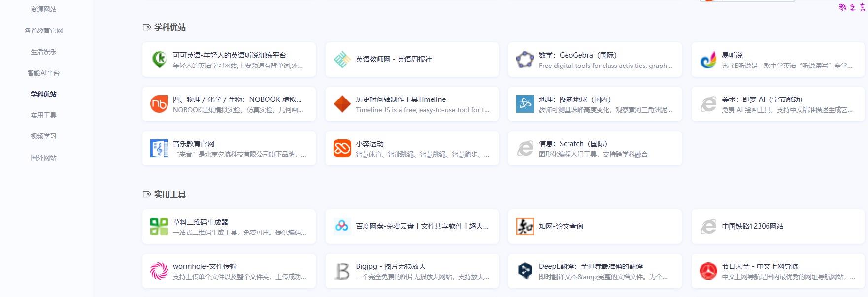Jump to 实用工具 in the sidebar
This screenshot has width=868, height=297.
[x=43, y=115]
